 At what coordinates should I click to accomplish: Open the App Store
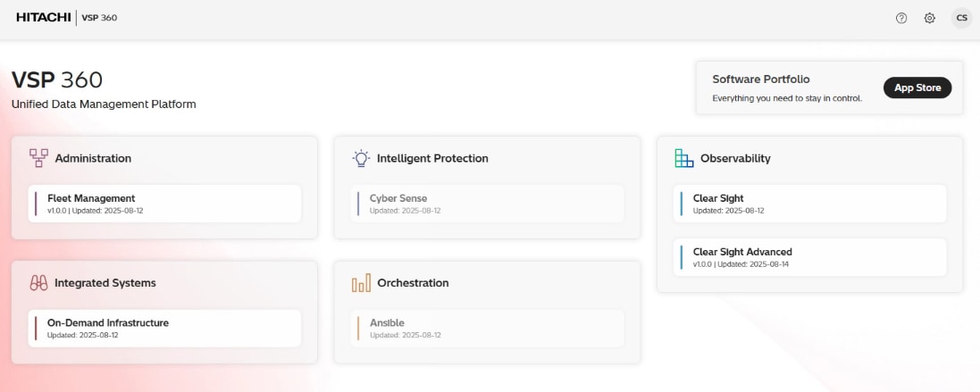click(917, 88)
